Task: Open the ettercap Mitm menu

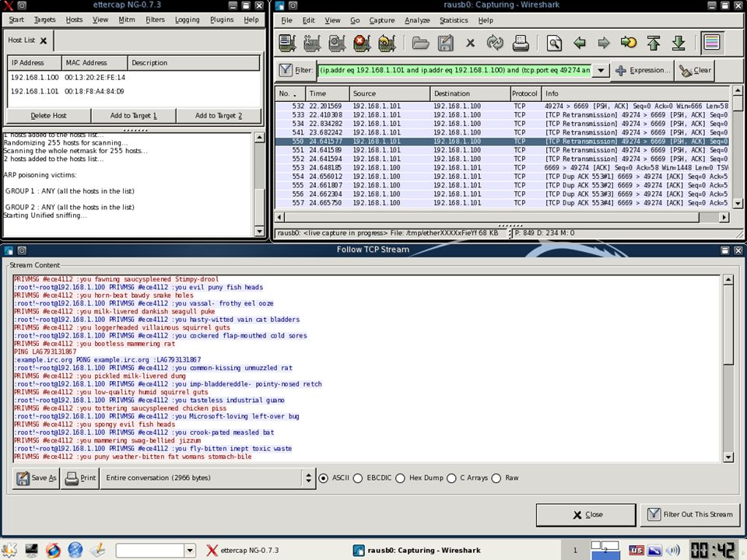Action: pyautogui.click(x=127, y=19)
